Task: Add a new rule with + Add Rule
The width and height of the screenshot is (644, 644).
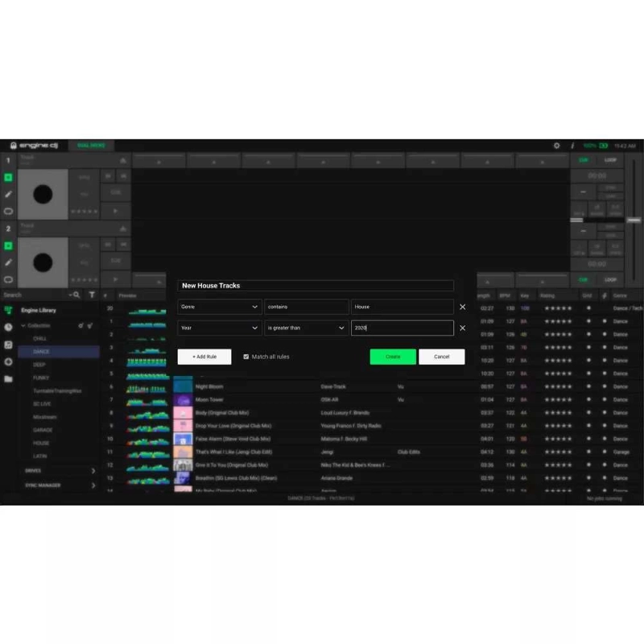Action: (204, 357)
